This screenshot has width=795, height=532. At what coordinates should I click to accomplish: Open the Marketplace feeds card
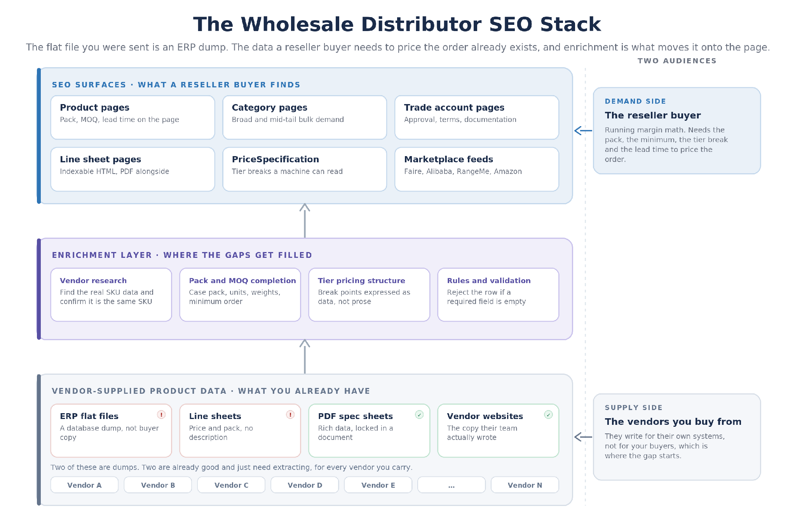point(477,169)
